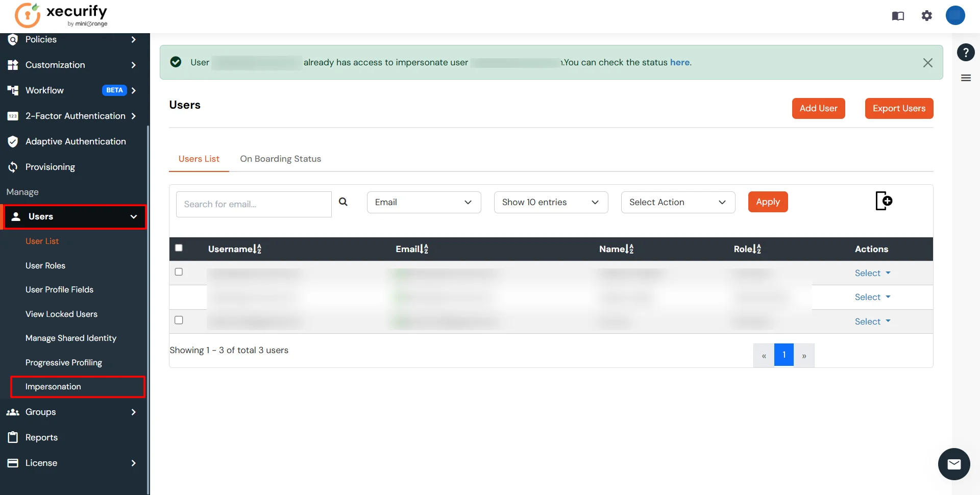Open the settings gear icon

point(927,16)
